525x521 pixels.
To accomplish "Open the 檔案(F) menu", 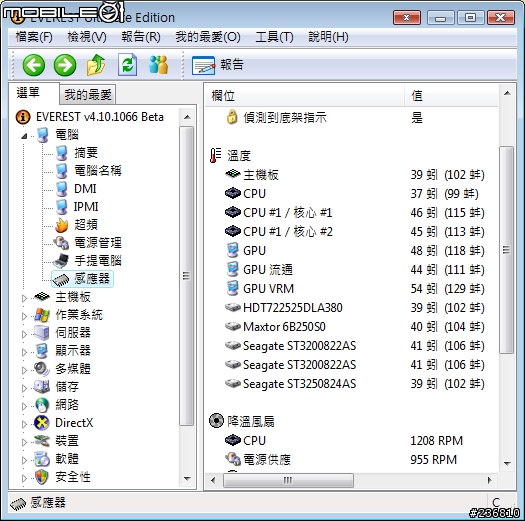I will tap(34, 37).
